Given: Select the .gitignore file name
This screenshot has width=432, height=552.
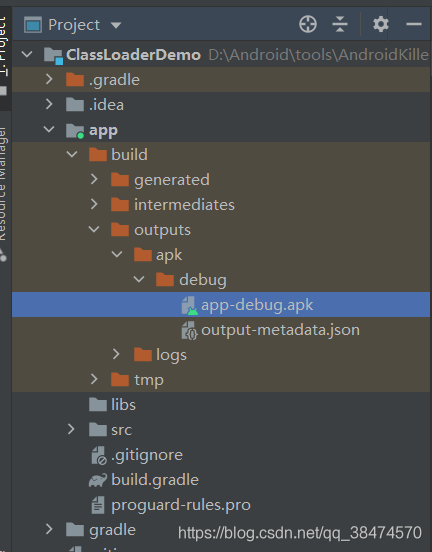Looking at the screenshot, I should (147, 455).
